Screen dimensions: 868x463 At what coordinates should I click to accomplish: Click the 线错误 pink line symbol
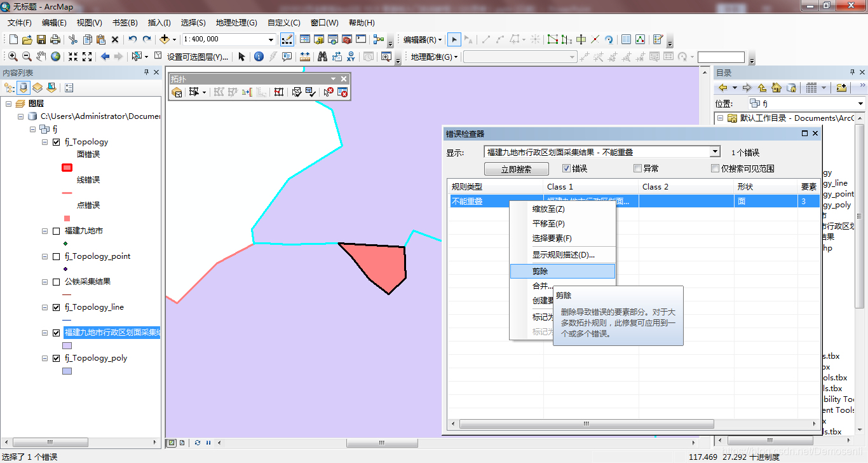67,193
